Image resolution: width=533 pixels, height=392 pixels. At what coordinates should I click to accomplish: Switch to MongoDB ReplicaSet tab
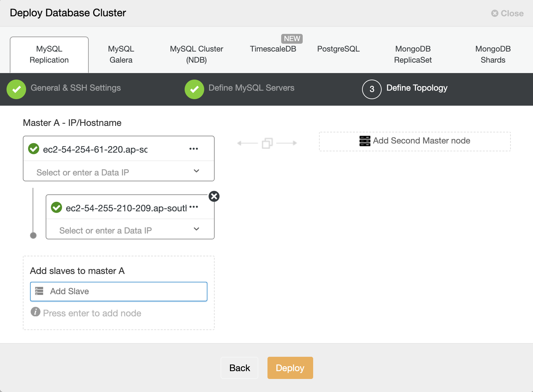click(x=413, y=54)
